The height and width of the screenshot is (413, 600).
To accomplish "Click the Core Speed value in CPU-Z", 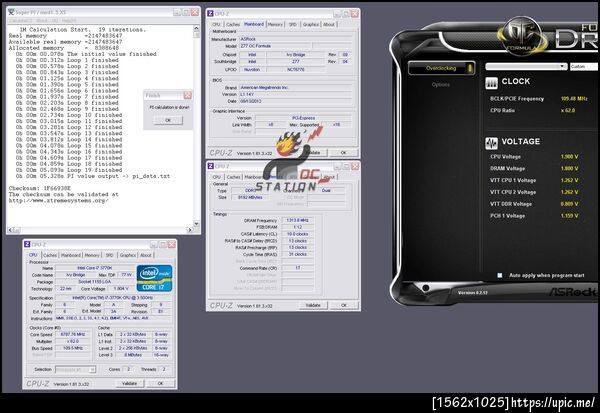I will (73, 335).
